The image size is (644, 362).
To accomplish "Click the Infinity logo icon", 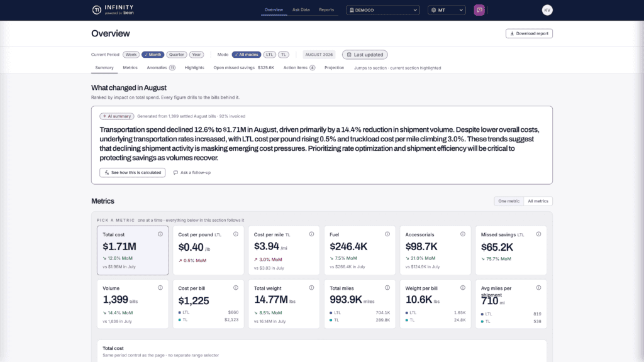I will pyautogui.click(x=96, y=10).
